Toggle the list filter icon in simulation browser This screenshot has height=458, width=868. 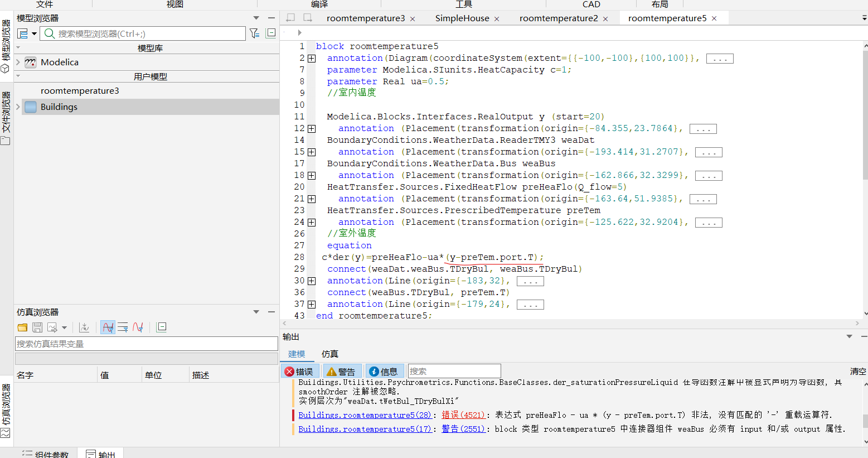click(x=123, y=327)
